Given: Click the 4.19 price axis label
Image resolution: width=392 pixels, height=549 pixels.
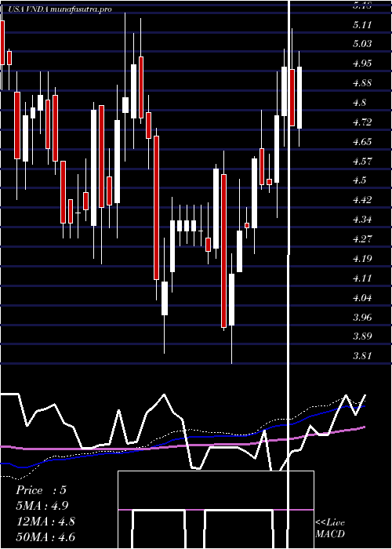Looking at the screenshot, I should coord(362,259).
